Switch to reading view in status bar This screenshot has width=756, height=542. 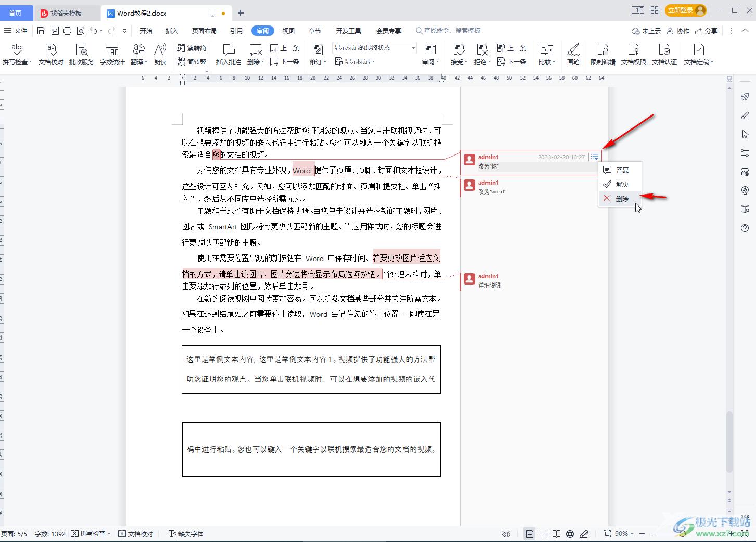[557, 534]
